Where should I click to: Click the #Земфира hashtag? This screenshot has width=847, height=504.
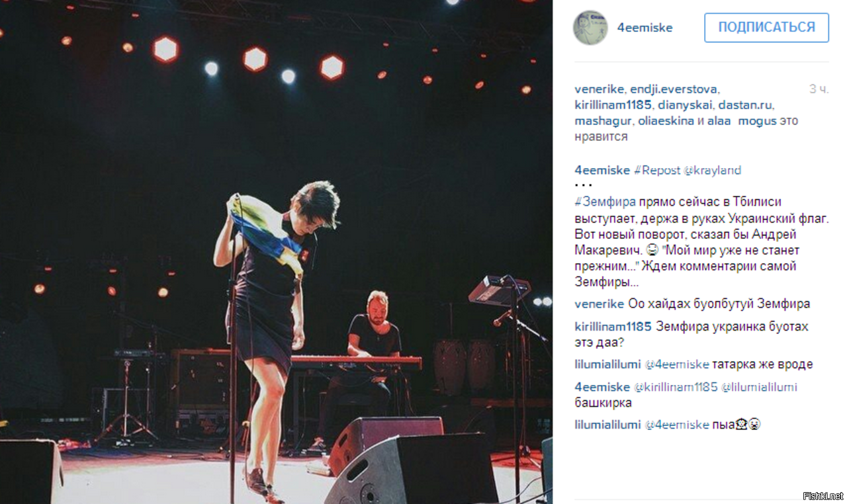tap(605, 202)
